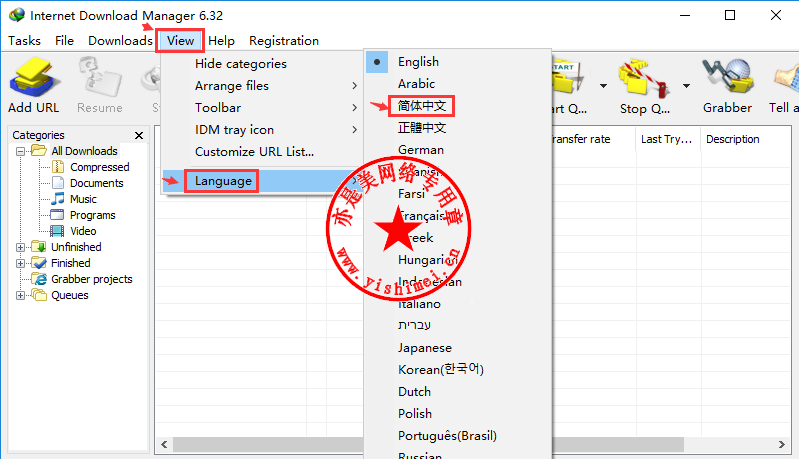Open Start Queue dropdown arrow
799x459 pixels.
(x=603, y=86)
